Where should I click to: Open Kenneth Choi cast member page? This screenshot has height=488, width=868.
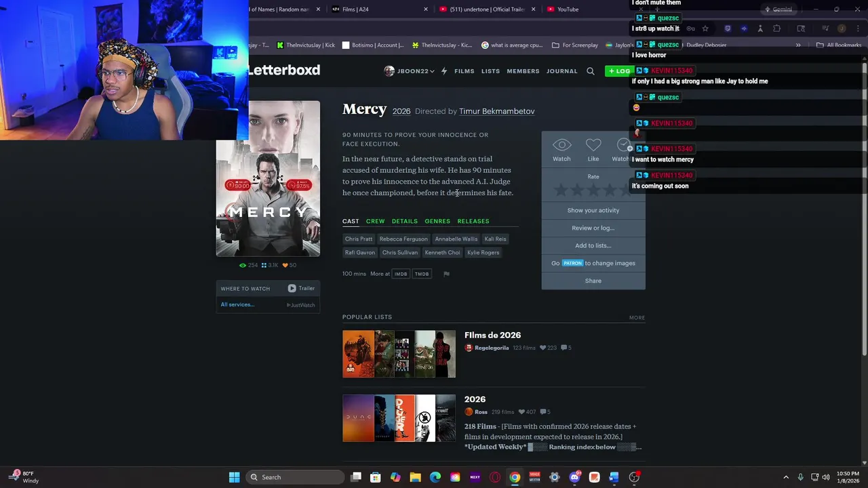click(442, 252)
